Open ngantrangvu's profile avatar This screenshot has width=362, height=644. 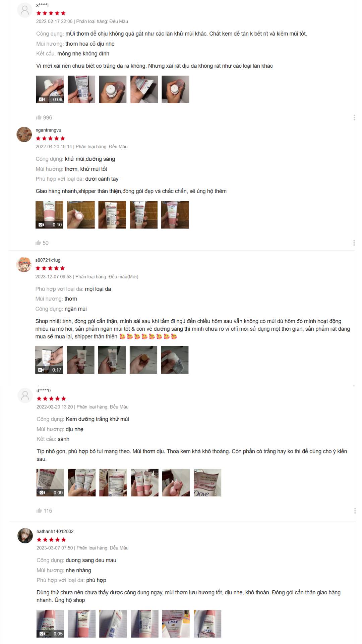[x=24, y=135]
